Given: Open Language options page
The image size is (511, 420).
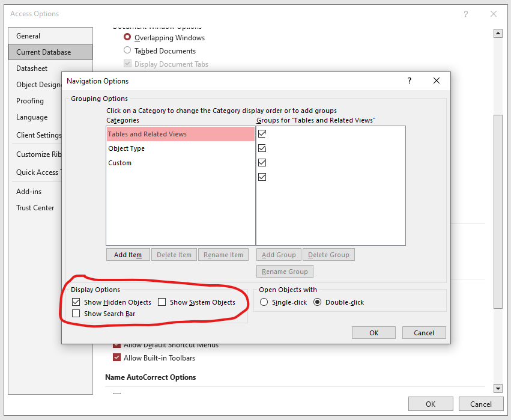Looking at the screenshot, I should click(35, 117).
